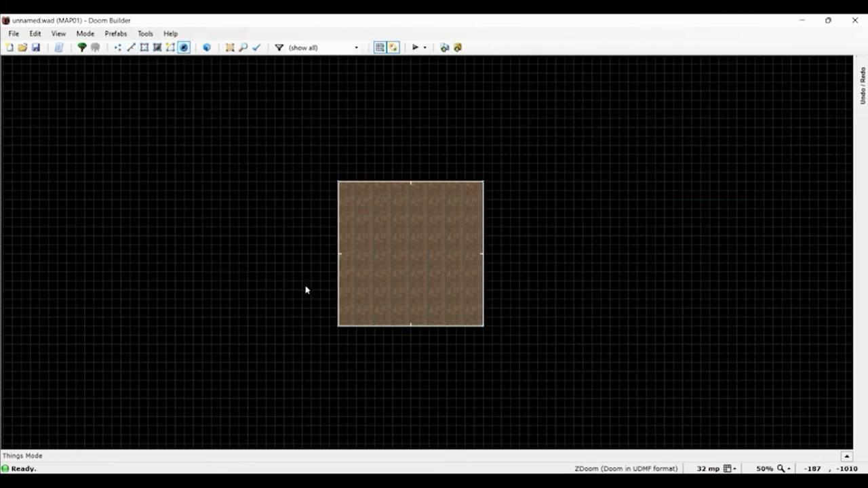
Task: Open the things filter '(show all)' dropdown
Action: pos(323,47)
